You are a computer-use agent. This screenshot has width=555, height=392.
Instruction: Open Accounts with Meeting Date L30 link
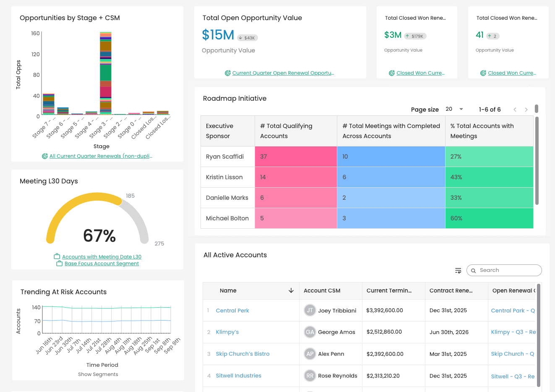[102, 257]
